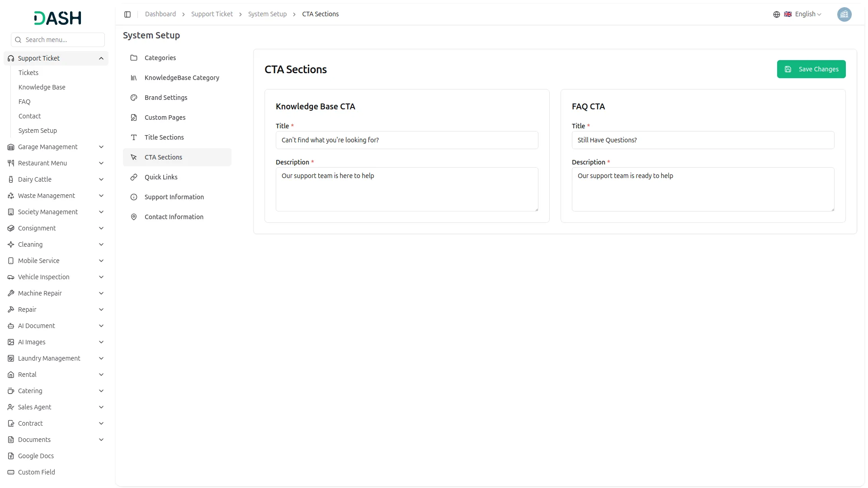Open Knowledge Base in sidebar
Image resolution: width=868 pixels, height=488 pixels.
(x=42, y=87)
